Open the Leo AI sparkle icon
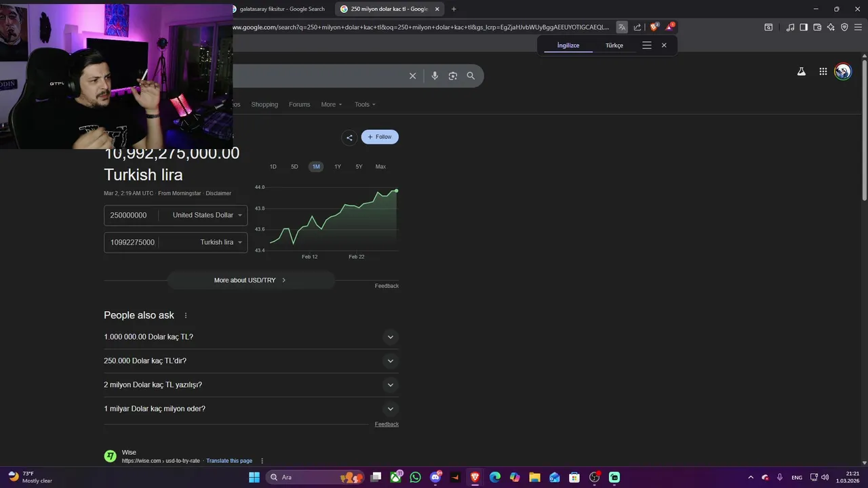The width and height of the screenshot is (868, 488). 831,27
